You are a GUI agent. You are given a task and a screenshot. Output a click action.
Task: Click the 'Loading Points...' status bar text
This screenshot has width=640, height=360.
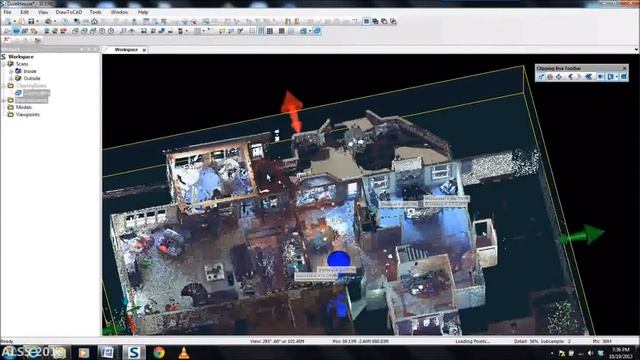[x=473, y=341]
